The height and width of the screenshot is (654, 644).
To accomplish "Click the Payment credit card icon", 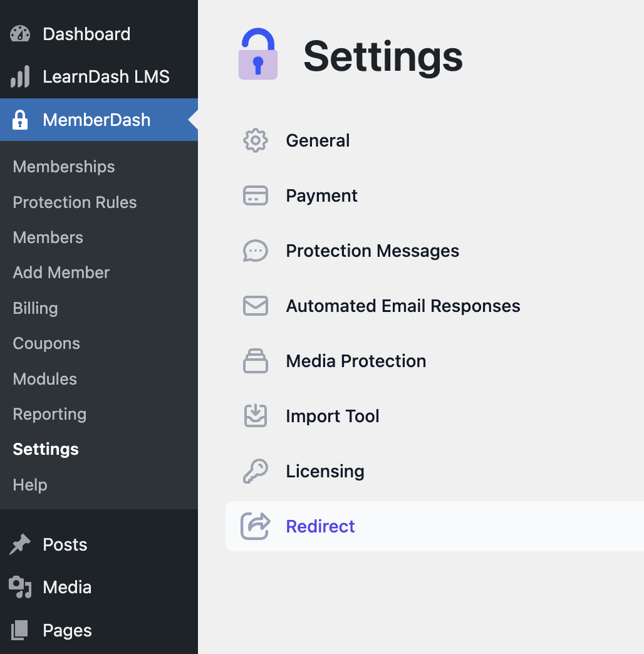I will [x=255, y=195].
